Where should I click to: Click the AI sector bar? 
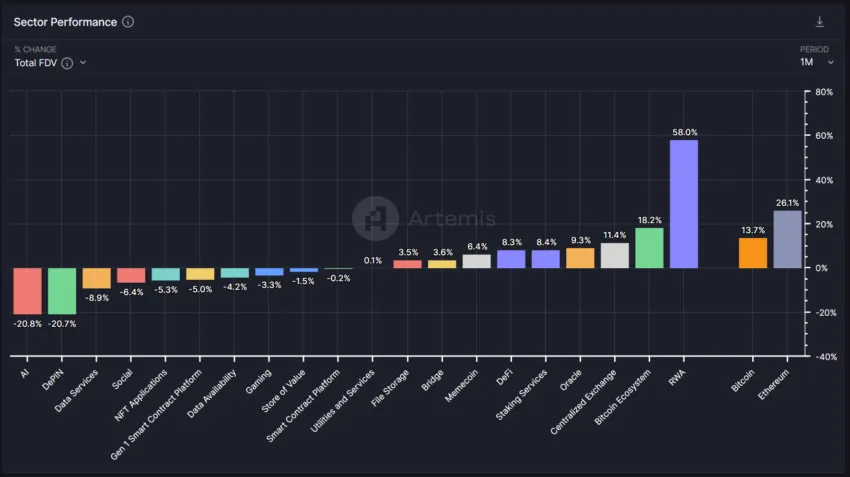point(28,291)
